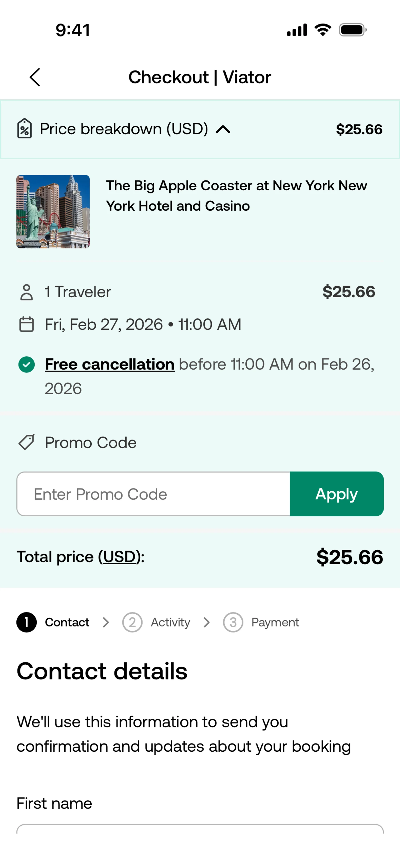The height and width of the screenshot is (868, 400).
Task: Go to the Activity step
Action: (x=157, y=622)
